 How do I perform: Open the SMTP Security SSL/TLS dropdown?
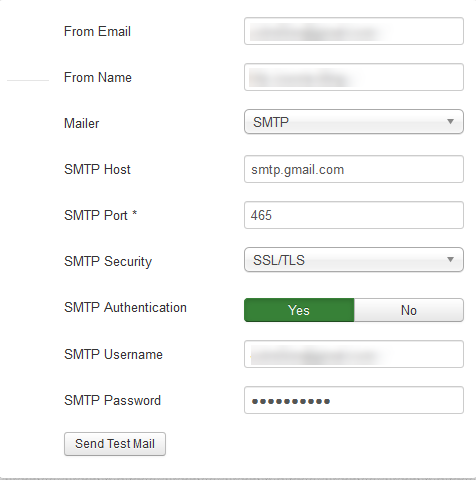click(354, 260)
